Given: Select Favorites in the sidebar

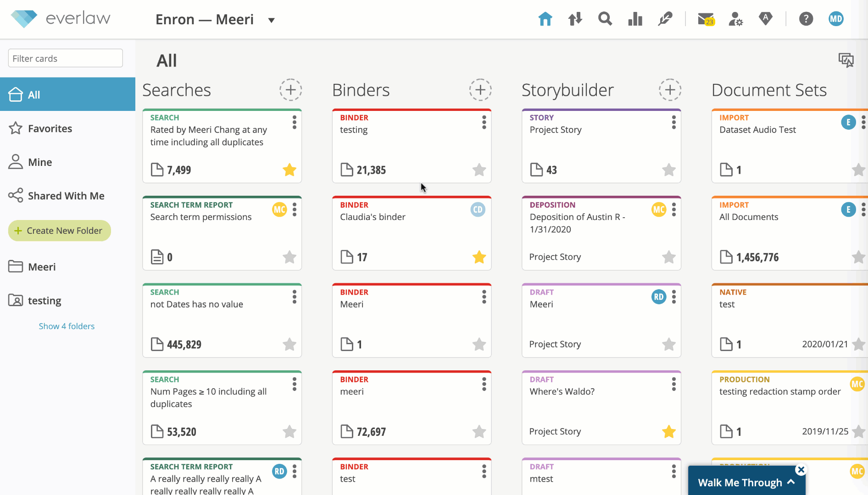Looking at the screenshot, I should (50, 128).
